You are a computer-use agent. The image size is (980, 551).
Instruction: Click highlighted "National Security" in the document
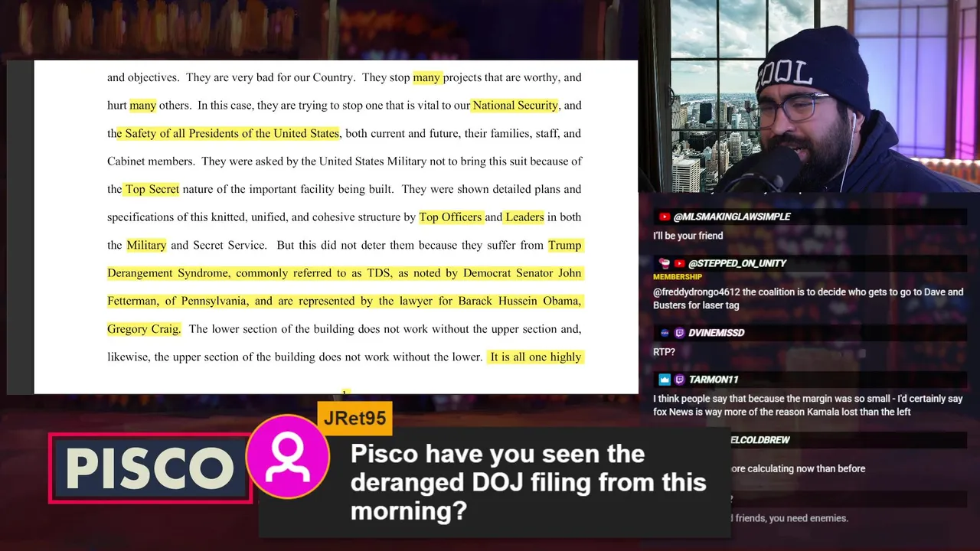point(515,106)
